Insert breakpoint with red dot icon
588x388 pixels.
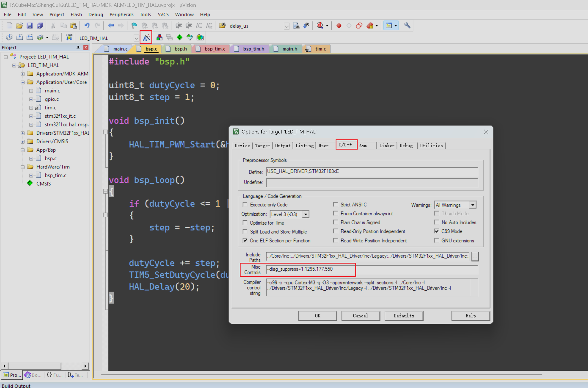pos(339,26)
